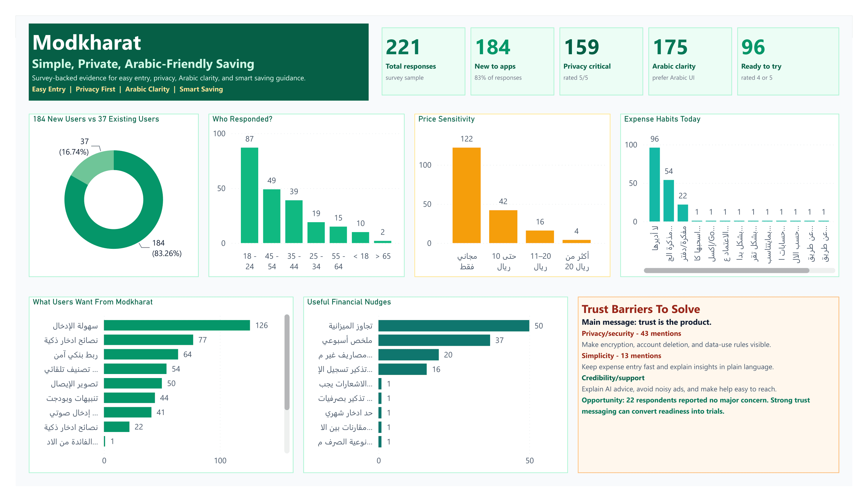868x502 pixels.
Task: Click the Modkharat dashboard title
Action: [x=86, y=43]
